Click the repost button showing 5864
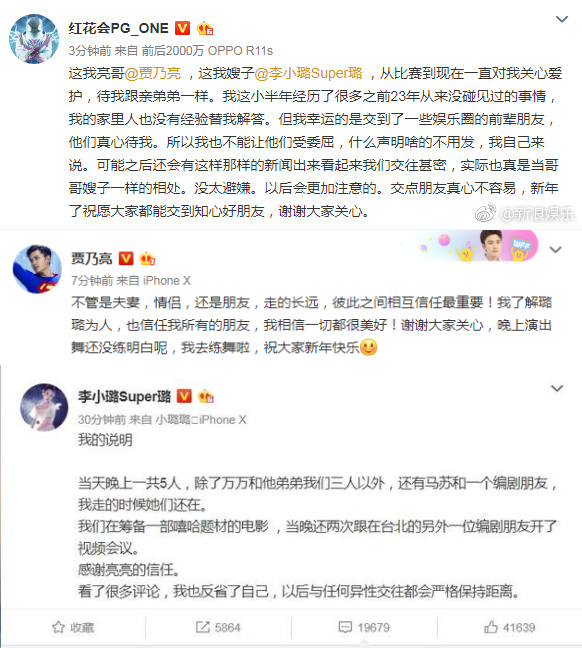582x648 pixels. [x=218, y=627]
